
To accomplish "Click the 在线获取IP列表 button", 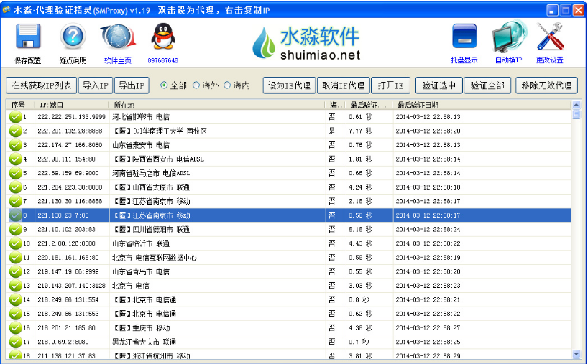I will (41, 85).
